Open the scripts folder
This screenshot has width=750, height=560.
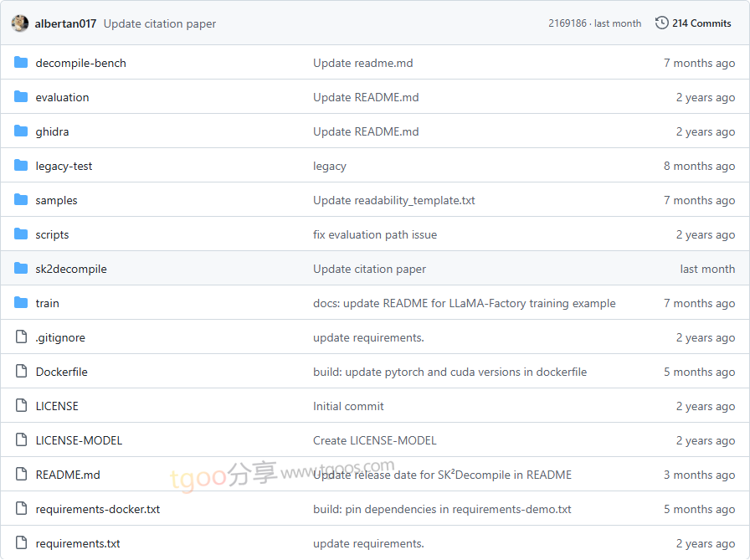tap(52, 234)
